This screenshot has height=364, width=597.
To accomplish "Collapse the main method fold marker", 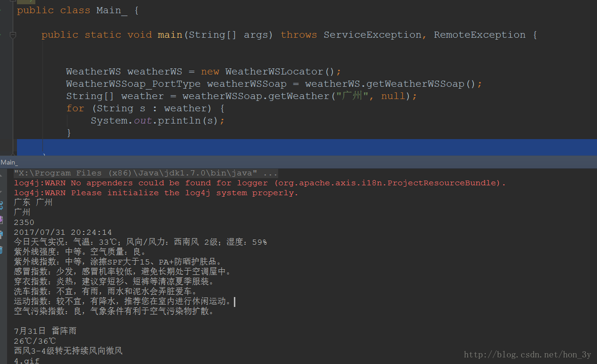I will tap(13, 35).
